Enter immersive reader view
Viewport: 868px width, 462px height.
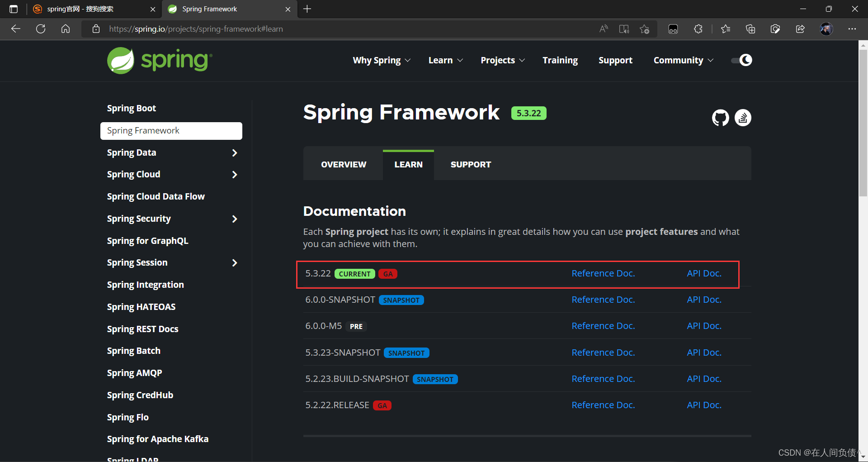coord(624,29)
